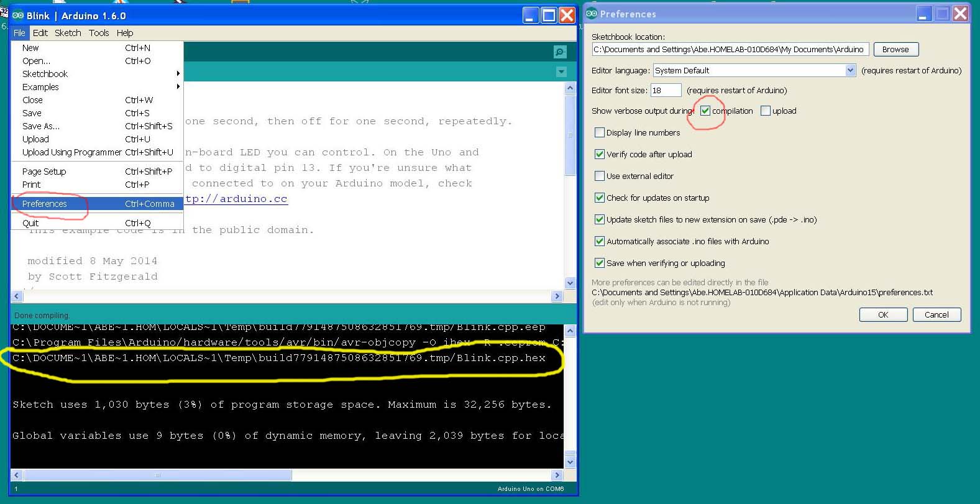Toggle Check for updates on startup
The width and height of the screenshot is (980, 504).
pos(600,198)
